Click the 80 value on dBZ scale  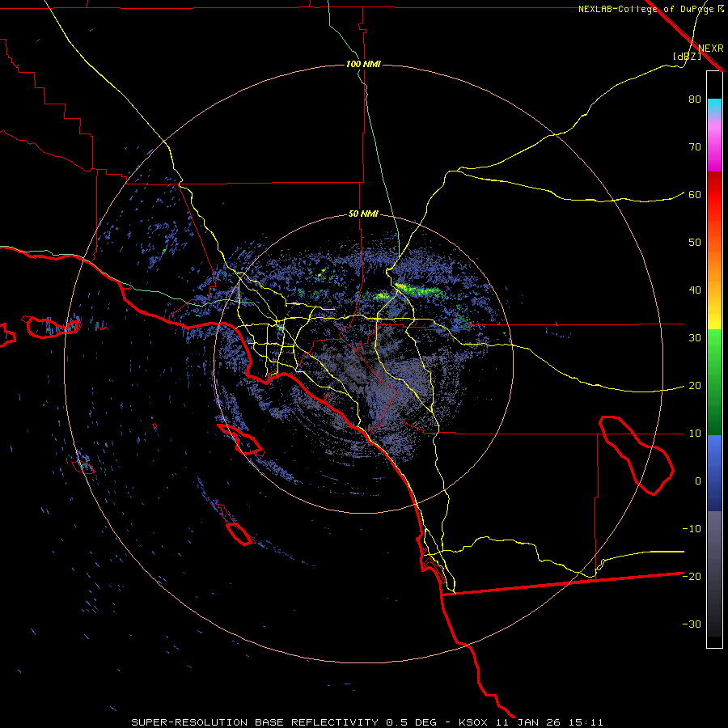[x=695, y=99]
